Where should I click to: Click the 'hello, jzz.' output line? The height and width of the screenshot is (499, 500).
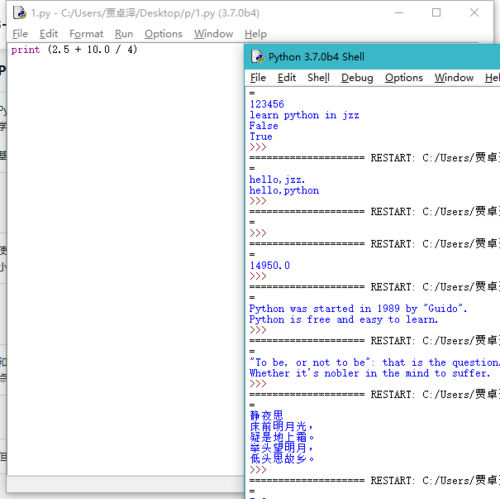coord(277,180)
